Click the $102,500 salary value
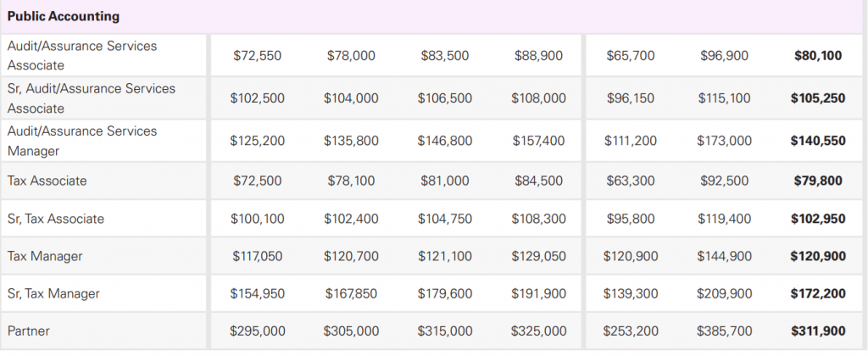The image size is (868, 356). [258, 98]
